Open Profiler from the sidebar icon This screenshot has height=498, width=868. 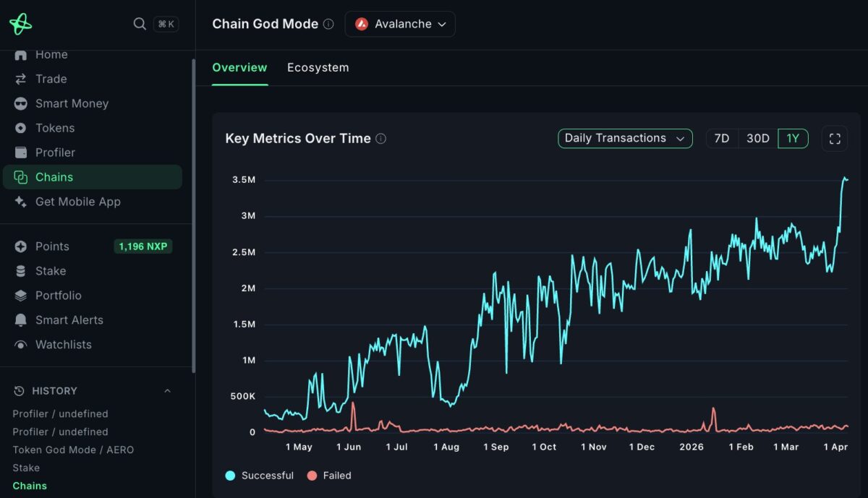20,153
